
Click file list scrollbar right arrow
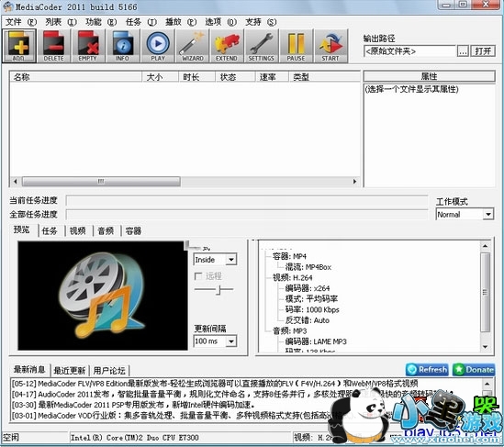pos(355,182)
